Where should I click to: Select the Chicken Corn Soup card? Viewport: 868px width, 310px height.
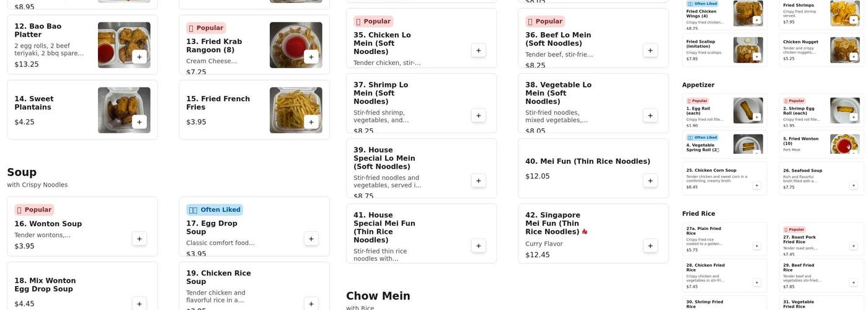pyautogui.click(x=719, y=177)
